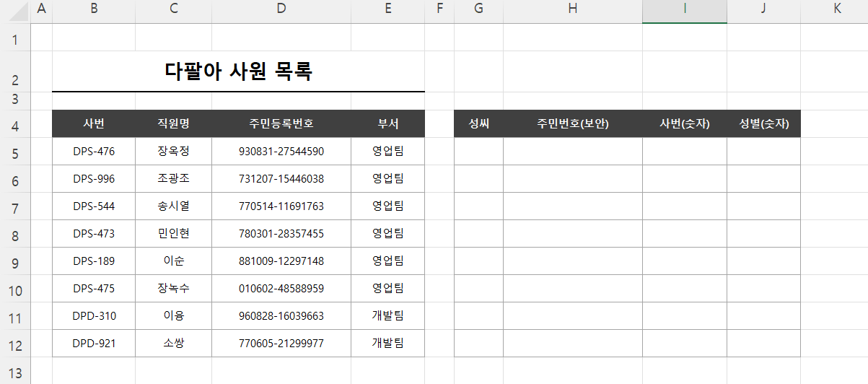Viewport: 868px width, 384px height.
Task: Select cell containing DPS-544
Action: 94,206
